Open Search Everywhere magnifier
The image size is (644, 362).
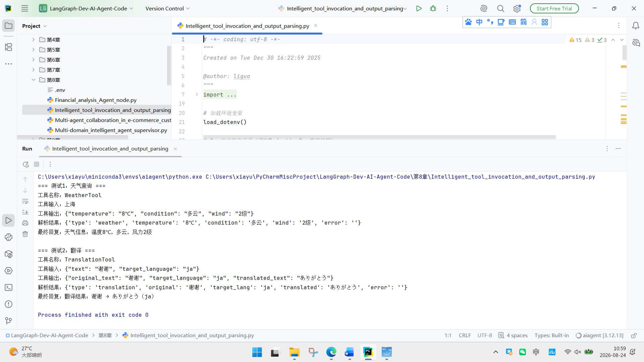pyautogui.click(x=500, y=8)
